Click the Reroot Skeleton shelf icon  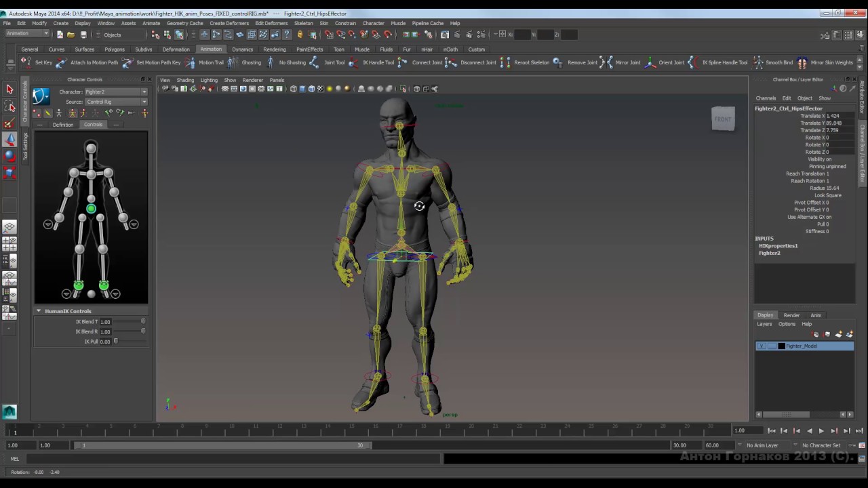505,62
